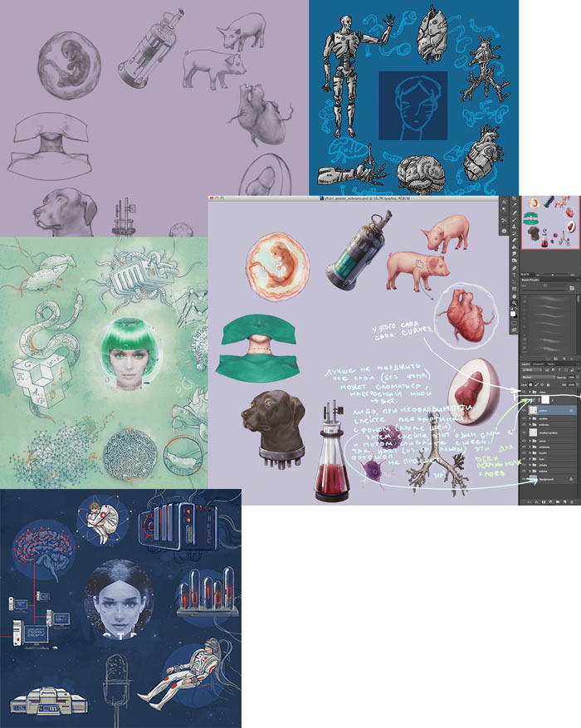Switch to the Channels tab

coord(539,363)
